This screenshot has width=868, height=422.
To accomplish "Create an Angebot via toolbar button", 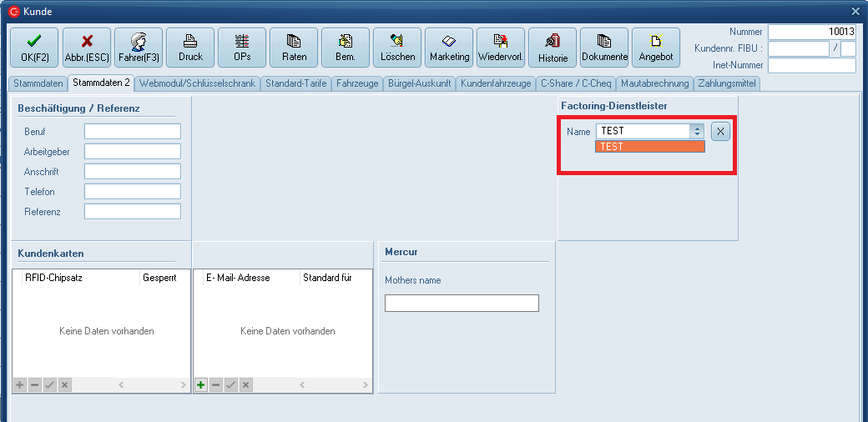I will [x=656, y=48].
